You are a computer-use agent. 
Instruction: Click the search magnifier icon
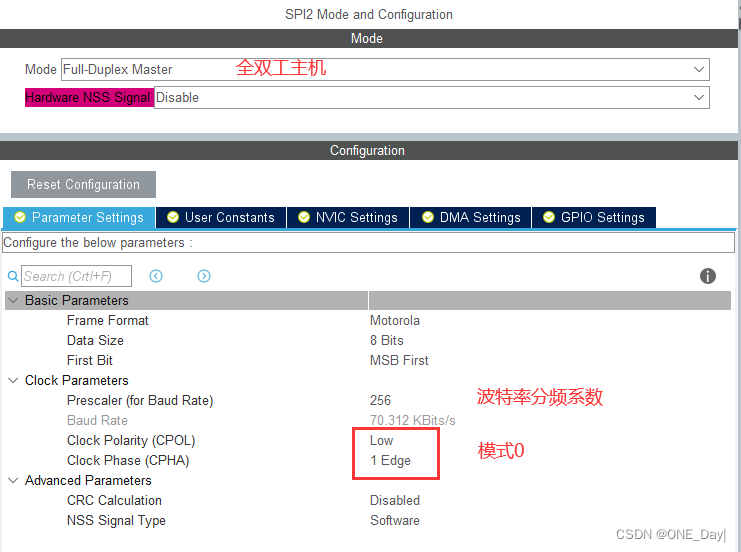coord(13,276)
